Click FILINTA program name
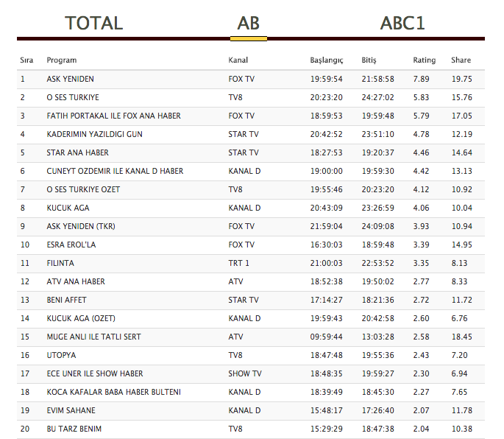Screen dimensions: 504x439 pos(60,263)
